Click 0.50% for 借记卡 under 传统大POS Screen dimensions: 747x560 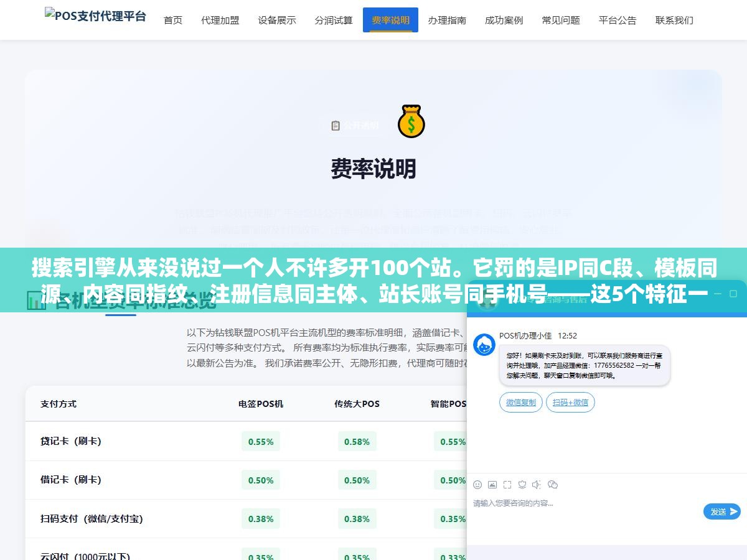(x=357, y=480)
